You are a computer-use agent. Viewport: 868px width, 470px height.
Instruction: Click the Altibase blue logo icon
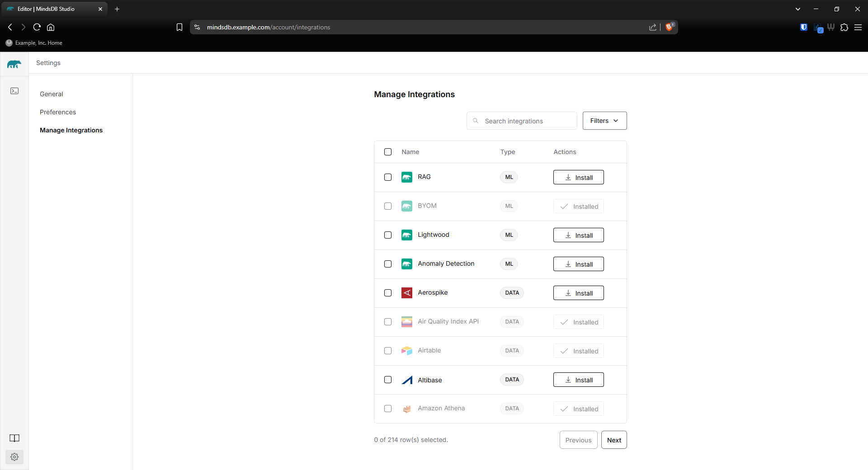[406, 380]
